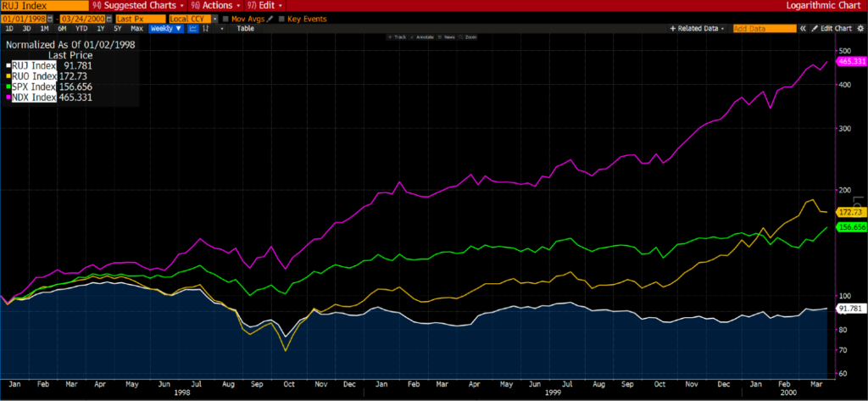868x401 pixels.
Task: Activate the chart Zoom tool
Action: (468, 37)
